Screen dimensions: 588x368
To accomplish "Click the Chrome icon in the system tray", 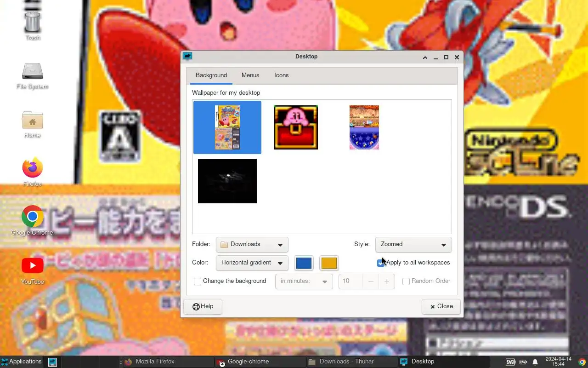I will point(582,362).
